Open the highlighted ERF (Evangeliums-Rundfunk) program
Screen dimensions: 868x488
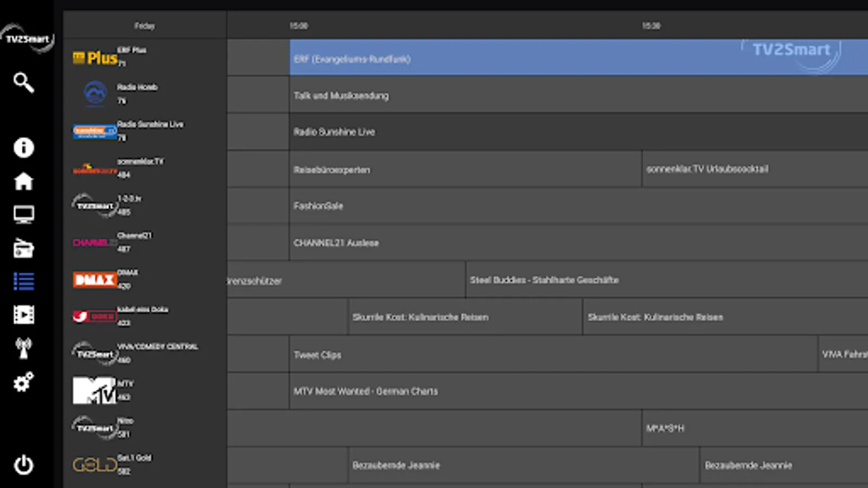coord(579,57)
